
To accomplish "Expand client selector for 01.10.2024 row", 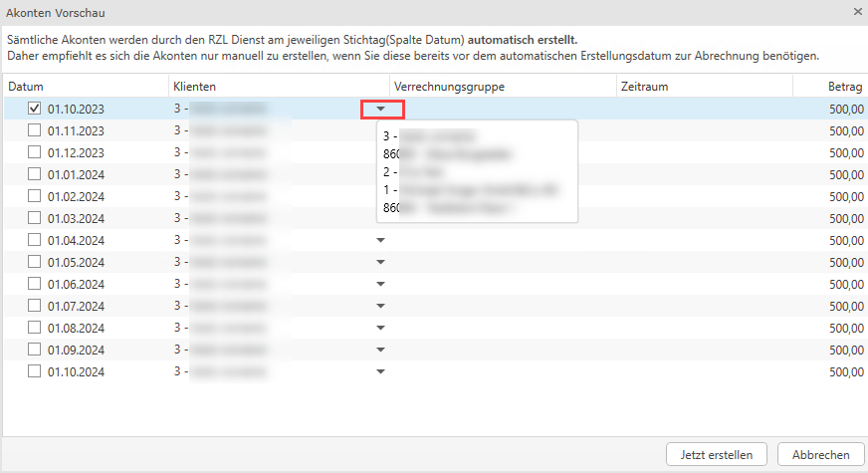I will click(379, 371).
